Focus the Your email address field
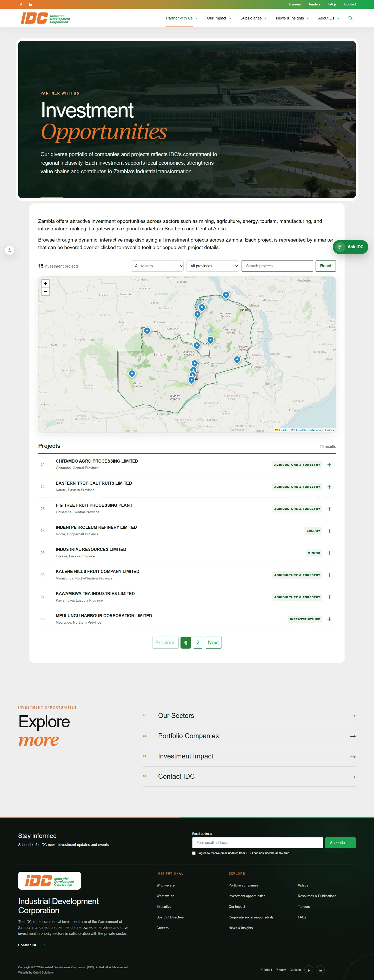 pyautogui.click(x=258, y=843)
